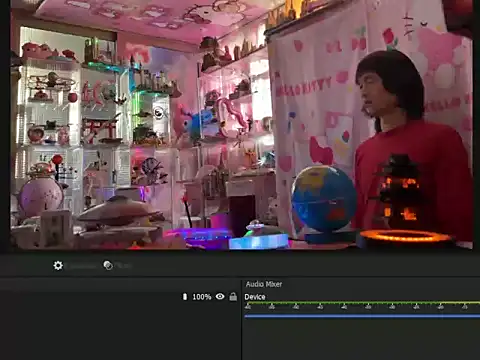Select the Device audio channel label
Image resolution: width=480 pixels, height=360 pixels.
coord(255,297)
